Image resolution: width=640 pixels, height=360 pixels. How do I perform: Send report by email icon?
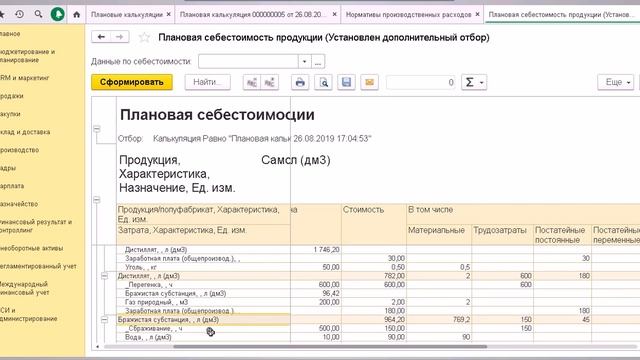[x=369, y=82]
